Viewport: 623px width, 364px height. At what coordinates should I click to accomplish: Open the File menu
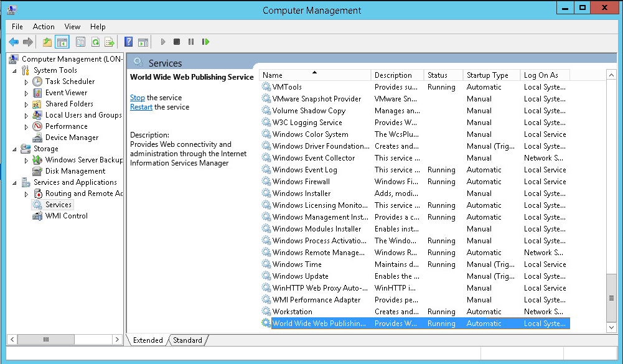pyautogui.click(x=17, y=27)
